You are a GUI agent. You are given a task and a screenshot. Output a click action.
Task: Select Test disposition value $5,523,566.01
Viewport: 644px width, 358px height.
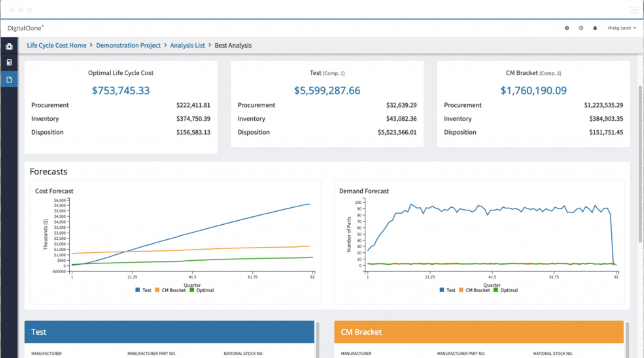(397, 132)
